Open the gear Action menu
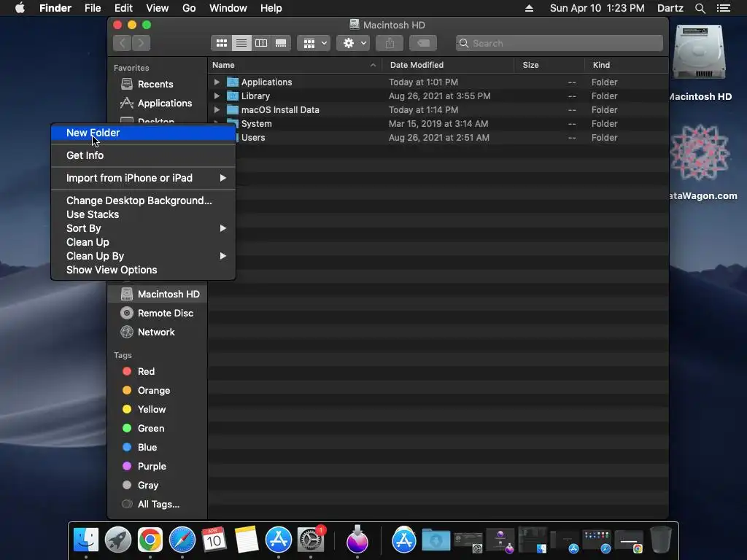 [353, 43]
